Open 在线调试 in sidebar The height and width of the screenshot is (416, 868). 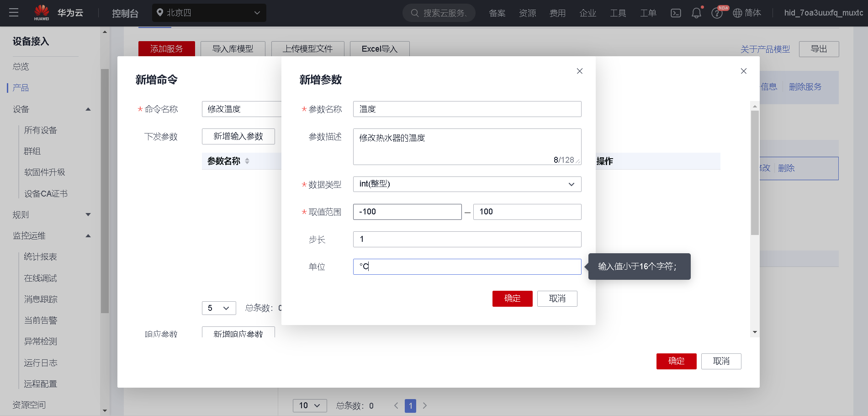41,278
